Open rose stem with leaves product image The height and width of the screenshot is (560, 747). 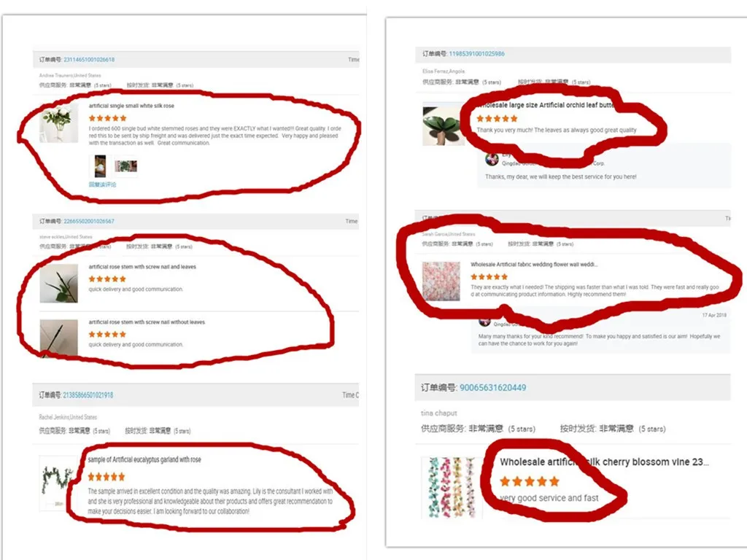(x=58, y=284)
